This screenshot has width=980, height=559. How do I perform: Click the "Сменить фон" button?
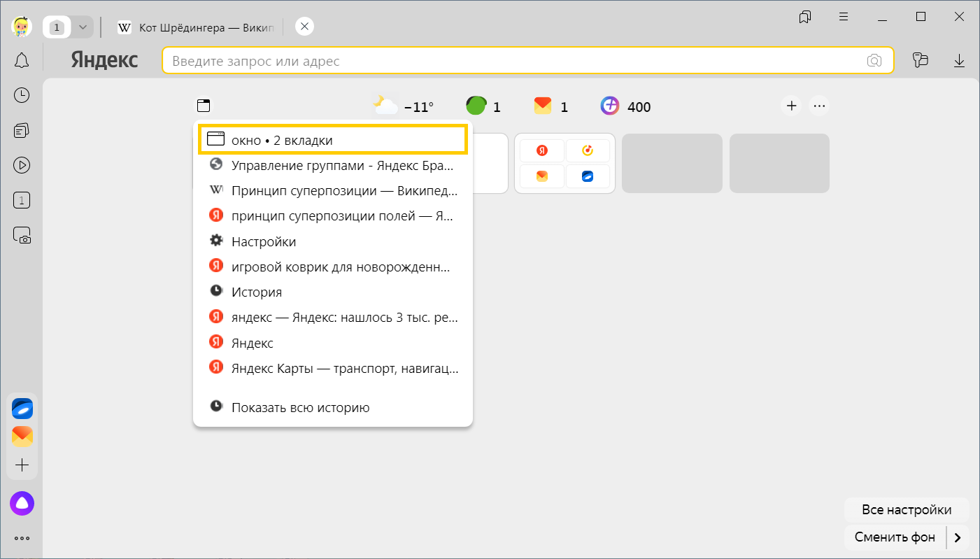pos(895,537)
